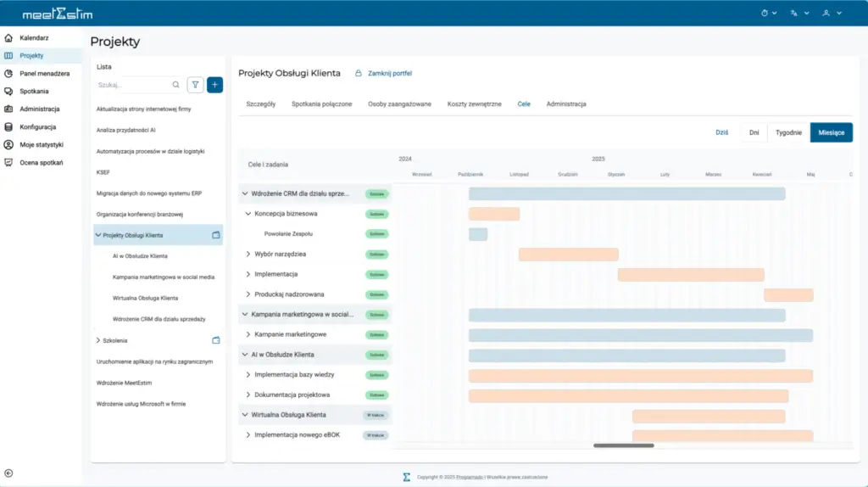Click the filter icon in the Lista panel

(196, 85)
